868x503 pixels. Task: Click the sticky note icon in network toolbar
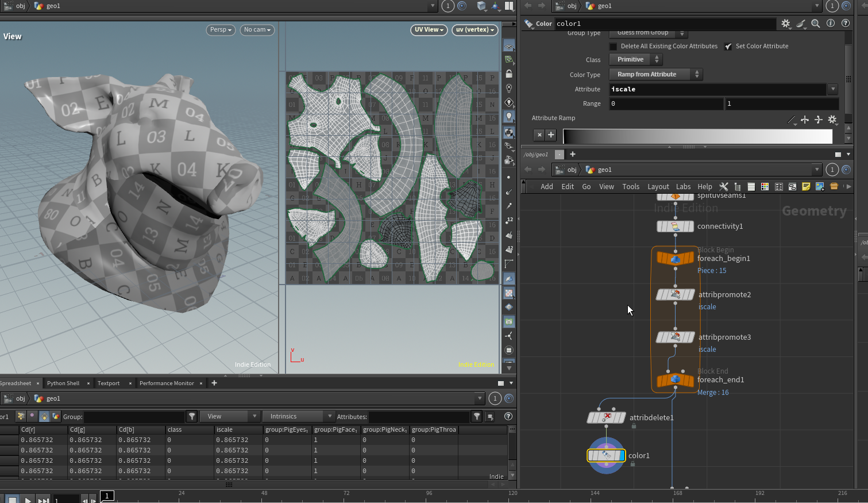coord(805,187)
